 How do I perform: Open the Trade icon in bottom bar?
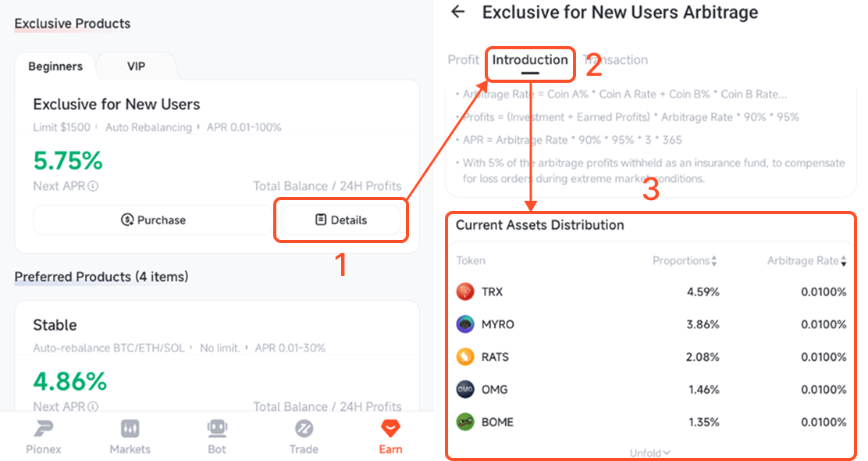point(304,428)
